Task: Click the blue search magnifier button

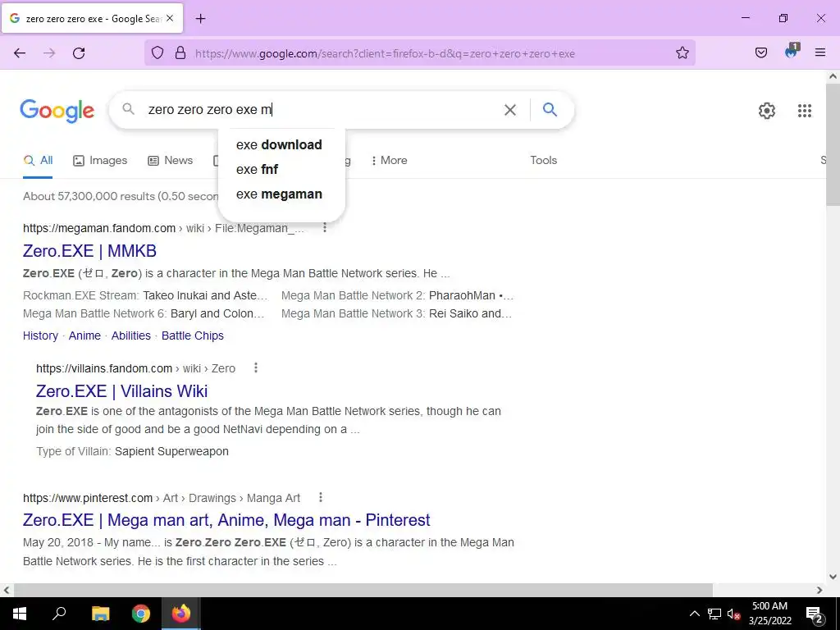Action: pos(550,109)
